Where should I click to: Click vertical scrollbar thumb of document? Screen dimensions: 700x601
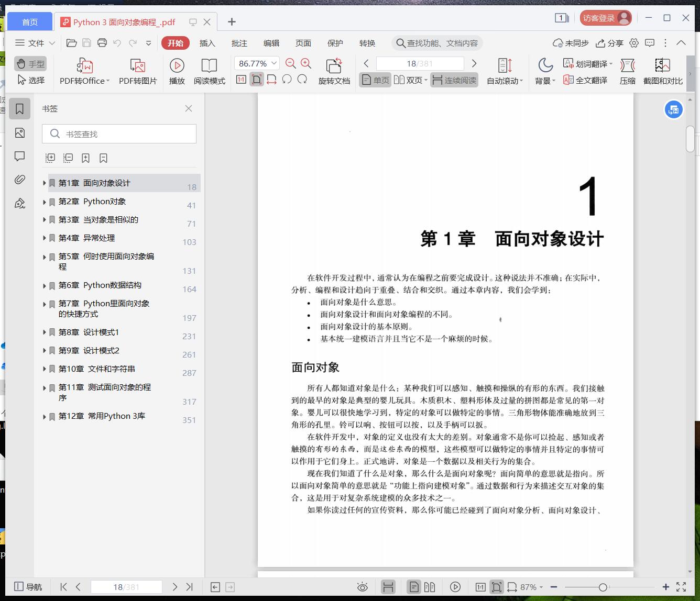point(690,139)
